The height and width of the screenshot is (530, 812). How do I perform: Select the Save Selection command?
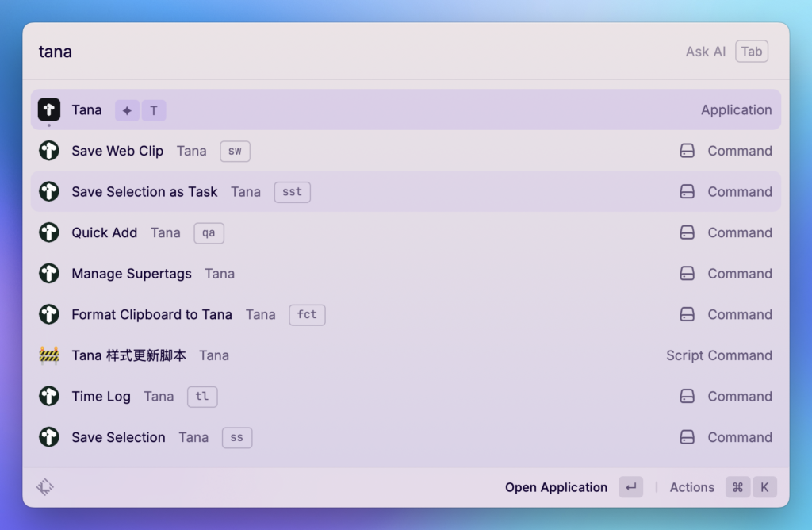click(x=406, y=437)
